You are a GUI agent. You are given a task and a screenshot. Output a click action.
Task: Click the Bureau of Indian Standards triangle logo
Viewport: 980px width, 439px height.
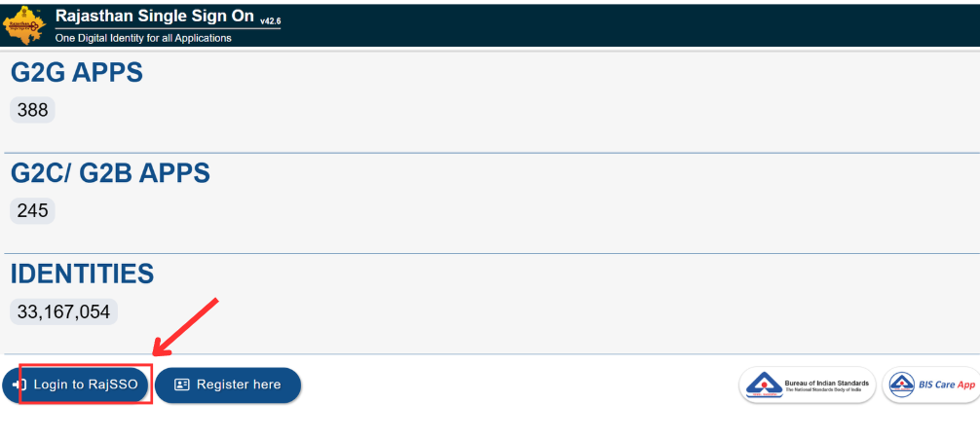[x=764, y=385]
